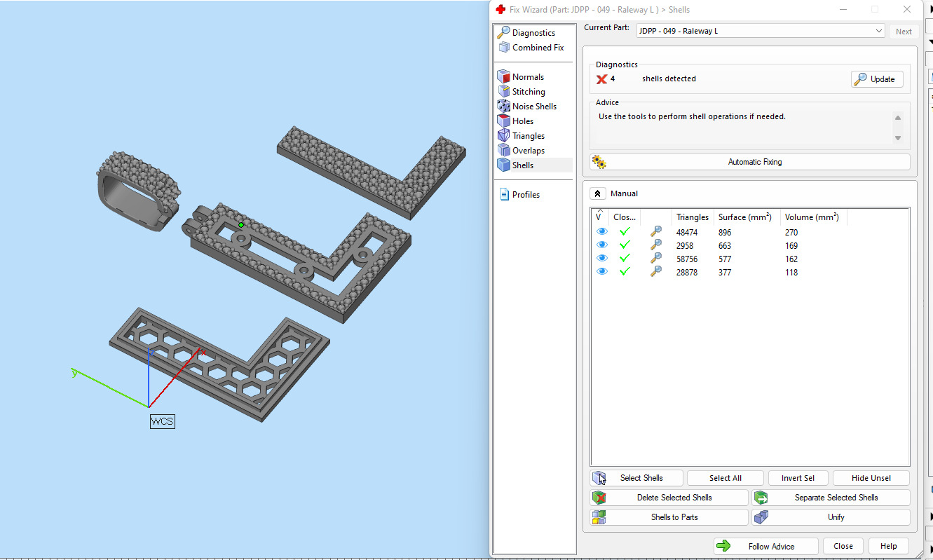Open the Triangles fix step
The height and width of the screenshot is (560, 933).
click(521, 136)
